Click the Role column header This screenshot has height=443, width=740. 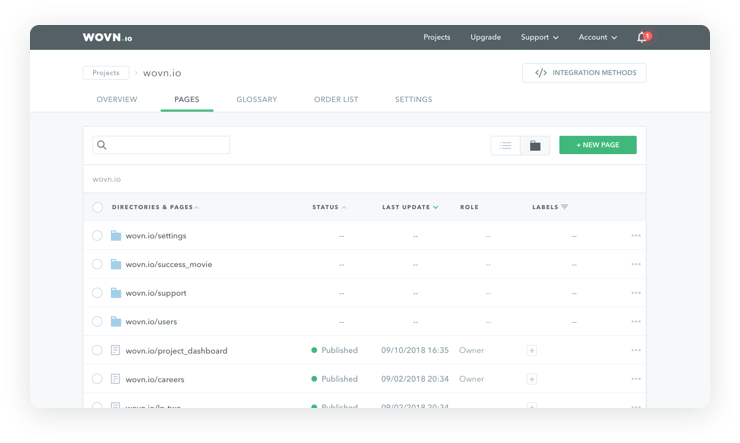click(469, 207)
